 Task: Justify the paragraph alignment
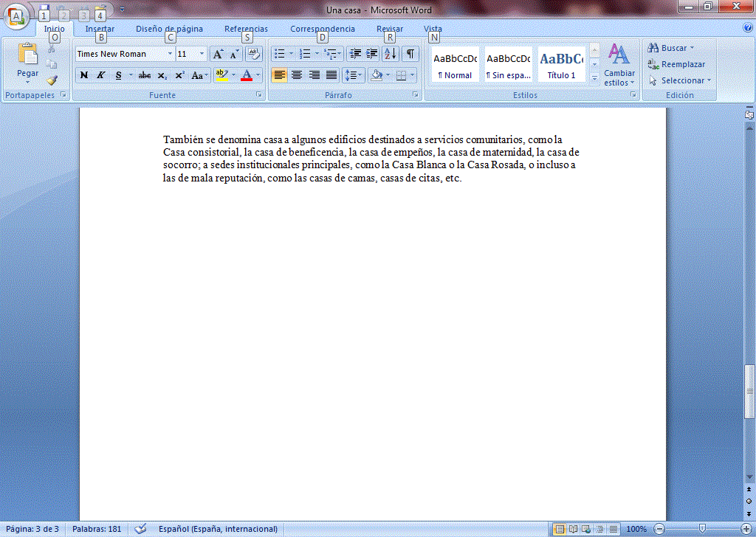[330, 75]
